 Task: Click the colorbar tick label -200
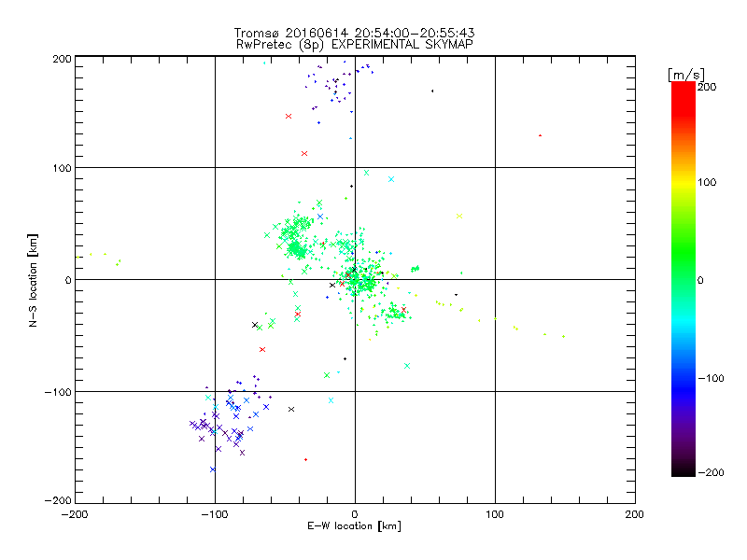[711, 472]
